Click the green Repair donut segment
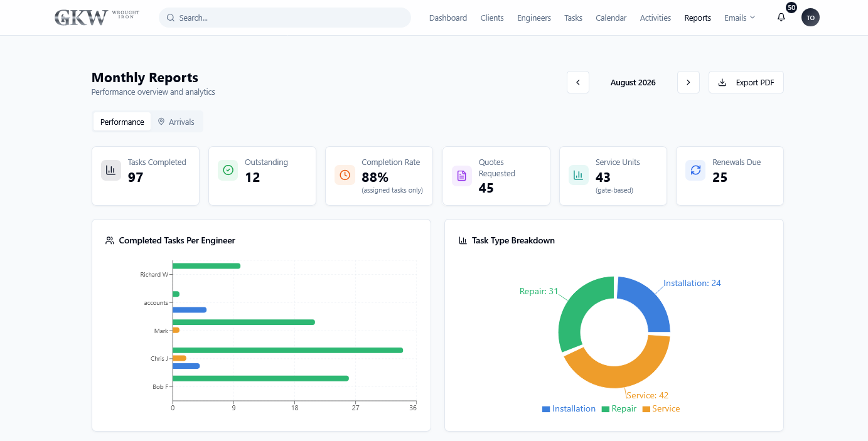The image size is (868, 441). click(x=577, y=307)
